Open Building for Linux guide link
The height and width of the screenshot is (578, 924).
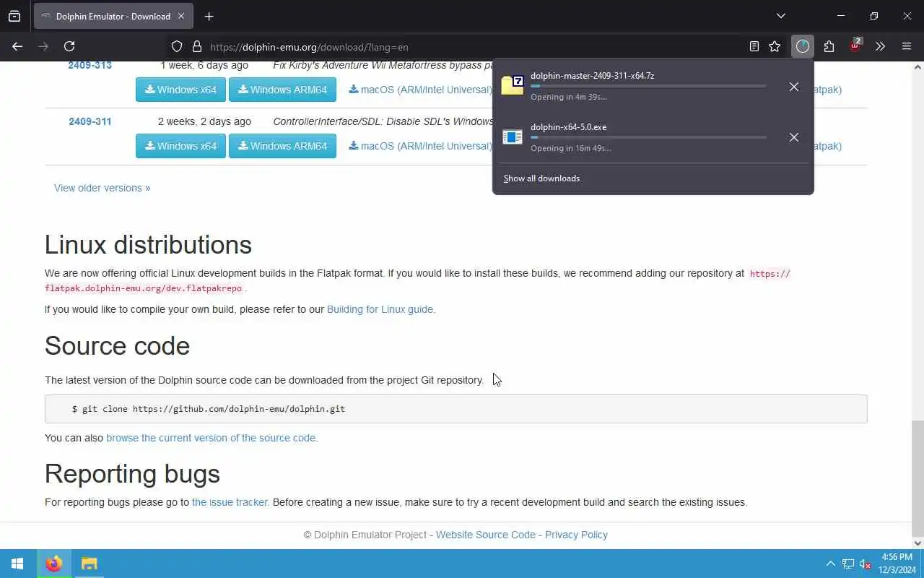click(x=381, y=309)
